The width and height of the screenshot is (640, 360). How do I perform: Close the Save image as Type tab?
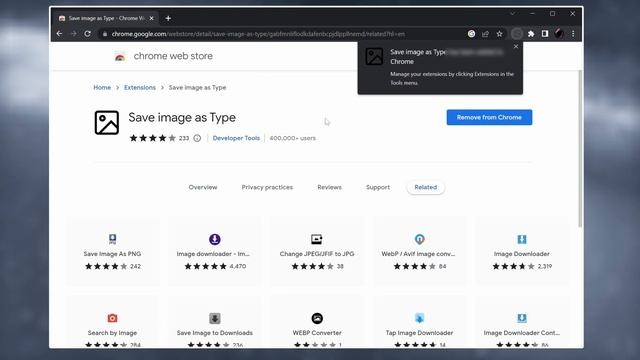click(x=151, y=18)
